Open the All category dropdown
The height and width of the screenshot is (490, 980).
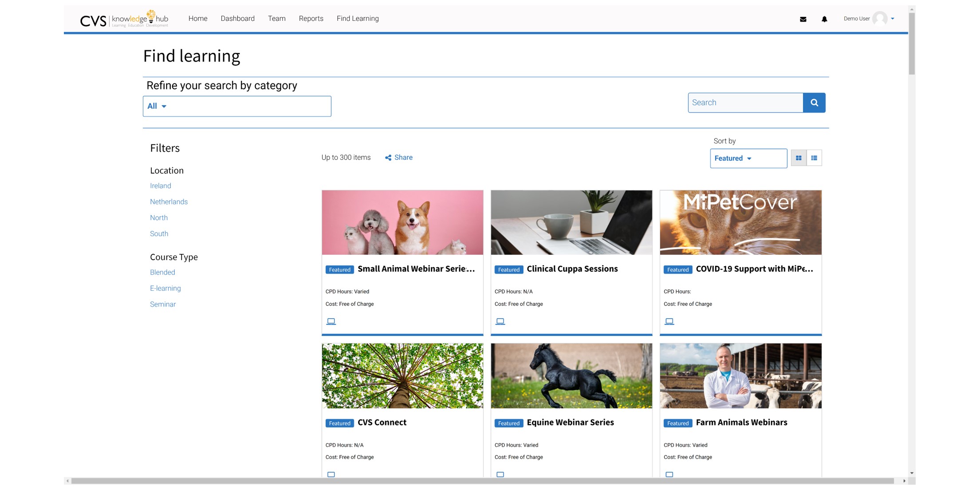pyautogui.click(x=237, y=106)
